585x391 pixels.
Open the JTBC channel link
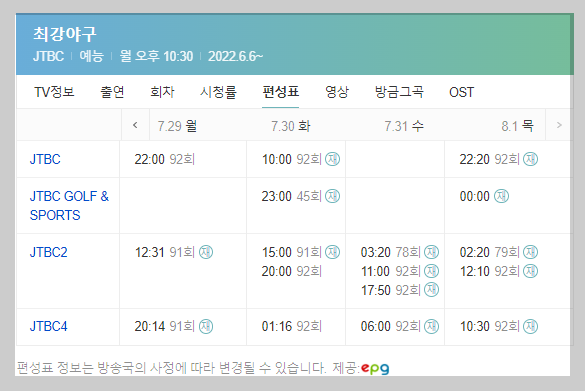(45, 159)
